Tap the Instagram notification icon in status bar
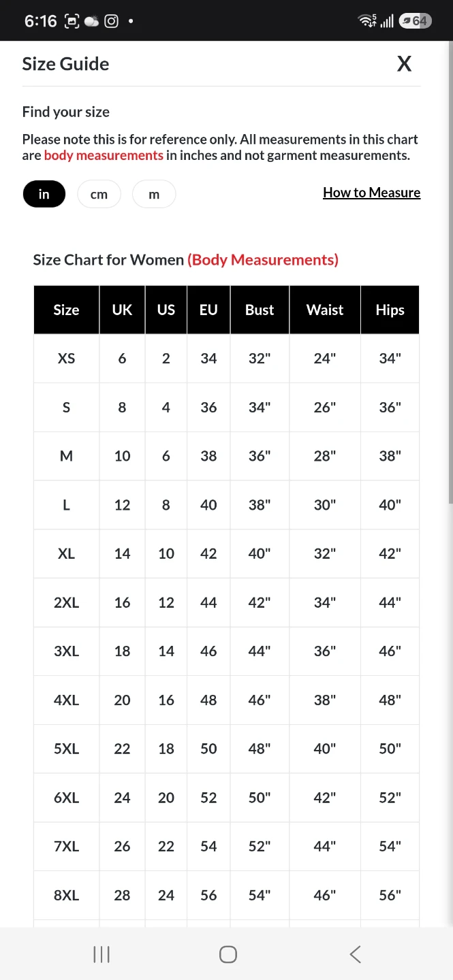453x980 pixels. (x=112, y=21)
